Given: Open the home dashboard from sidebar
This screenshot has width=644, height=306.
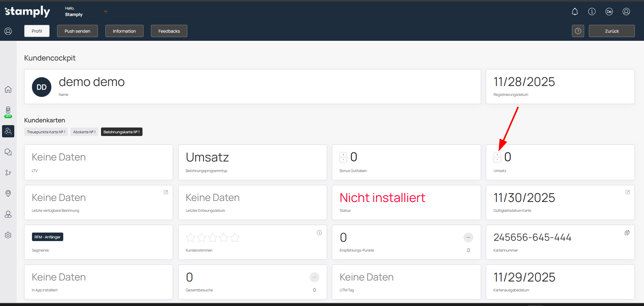Looking at the screenshot, I should point(8,89).
